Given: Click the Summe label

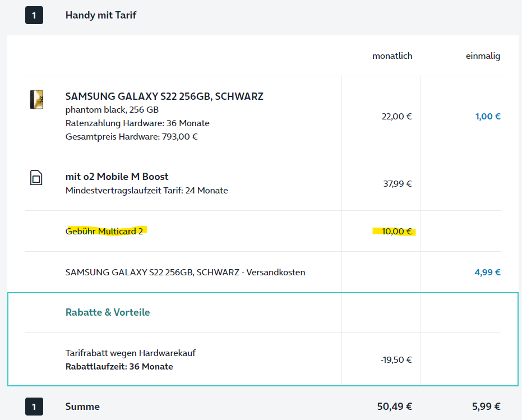Looking at the screenshot, I should (x=82, y=407).
